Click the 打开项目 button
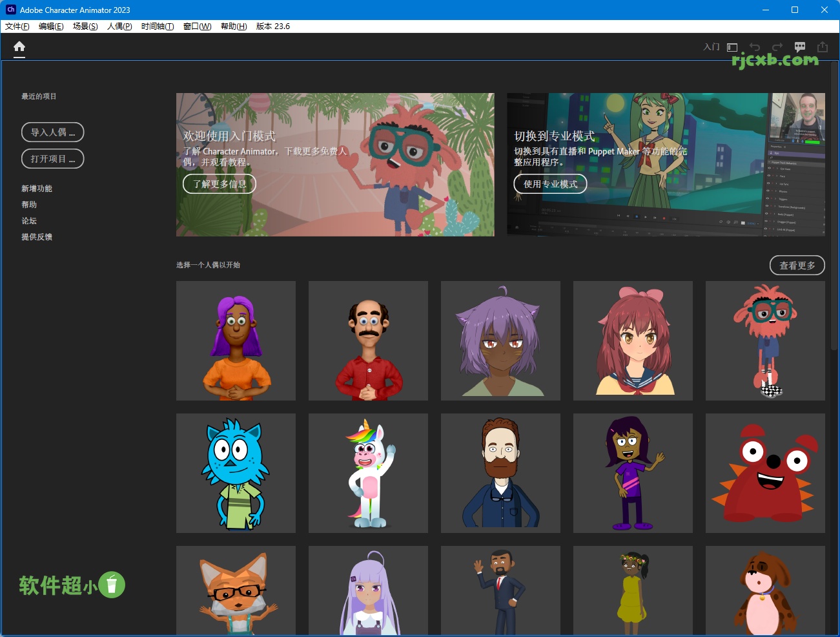The height and width of the screenshot is (637, 840). 52,158
